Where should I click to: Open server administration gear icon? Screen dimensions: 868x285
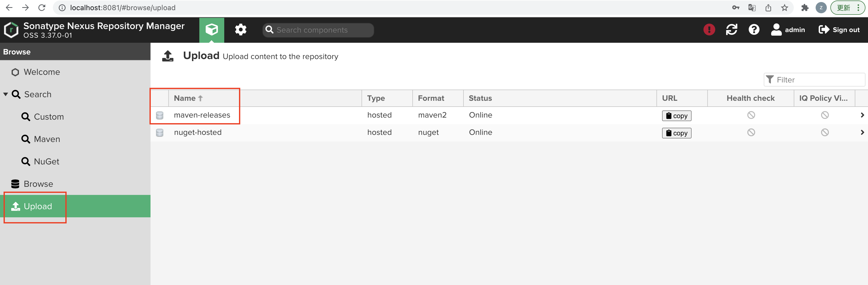(241, 30)
